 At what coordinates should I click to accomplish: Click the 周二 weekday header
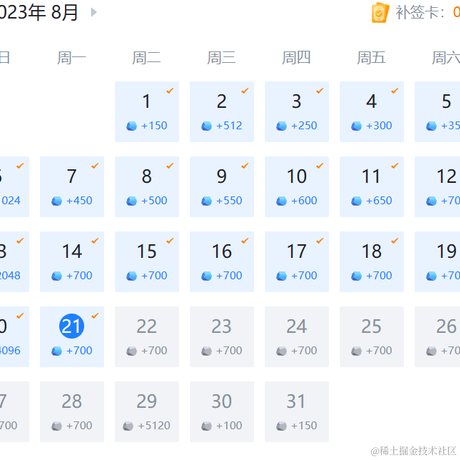click(147, 58)
